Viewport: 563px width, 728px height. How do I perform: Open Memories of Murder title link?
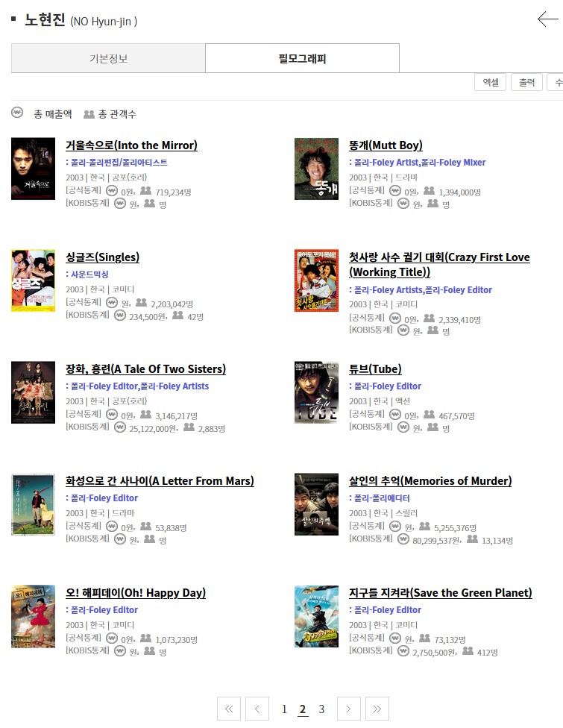tap(430, 481)
